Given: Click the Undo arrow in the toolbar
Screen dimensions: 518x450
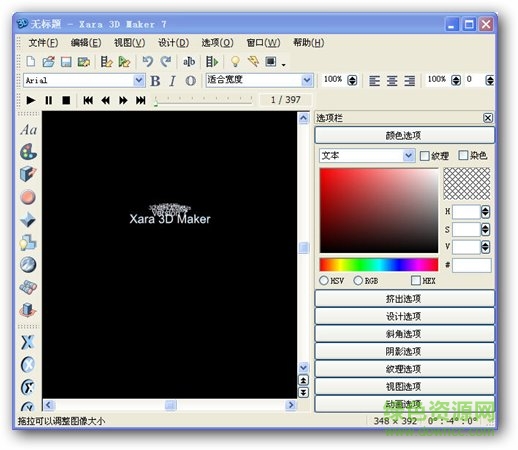Looking at the screenshot, I should (x=147, y=62).
